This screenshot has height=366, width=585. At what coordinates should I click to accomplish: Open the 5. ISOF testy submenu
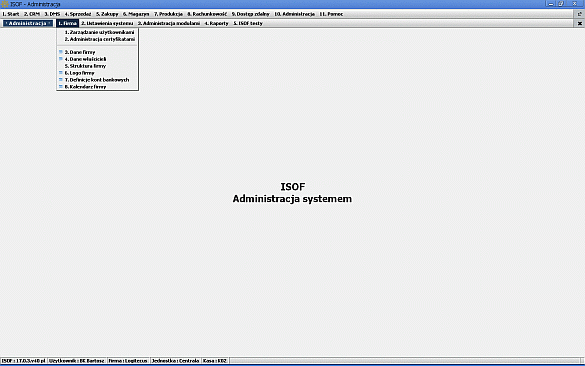pyautogui.click(x=248, y=23)
